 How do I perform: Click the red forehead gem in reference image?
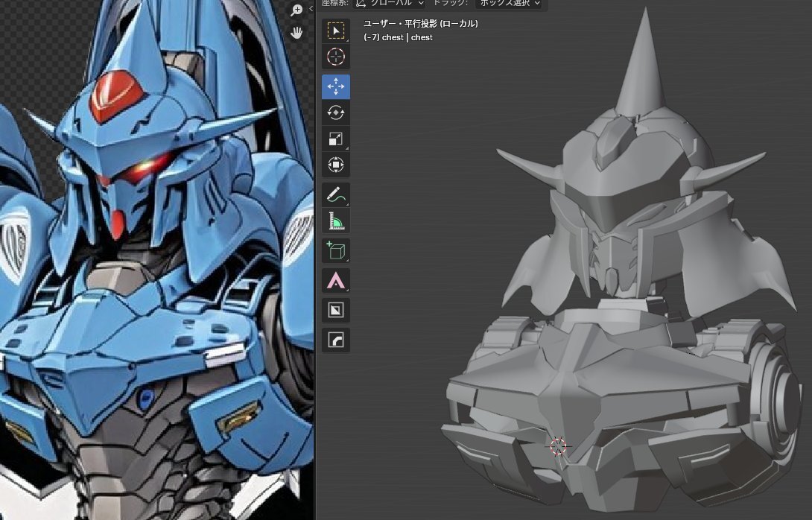(x=116, y=95)
